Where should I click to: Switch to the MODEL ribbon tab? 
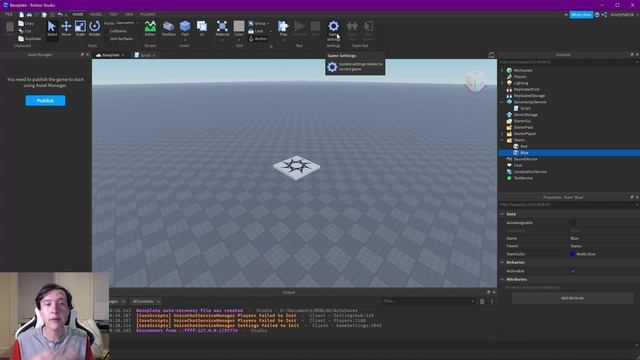(x=96, y=14)
